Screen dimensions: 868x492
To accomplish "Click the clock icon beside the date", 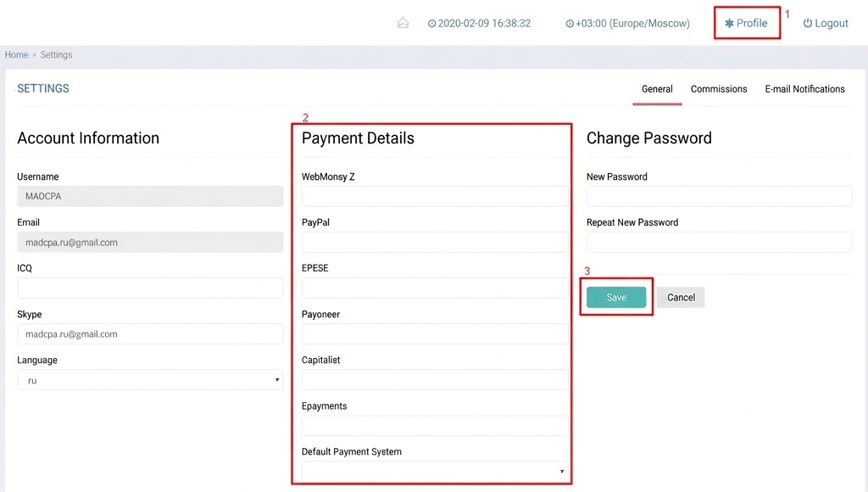I will click(431, 23).
